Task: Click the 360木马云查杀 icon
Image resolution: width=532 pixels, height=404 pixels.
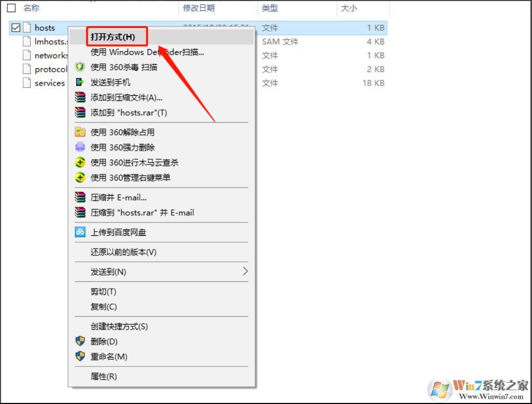Action: click(80, 162)
